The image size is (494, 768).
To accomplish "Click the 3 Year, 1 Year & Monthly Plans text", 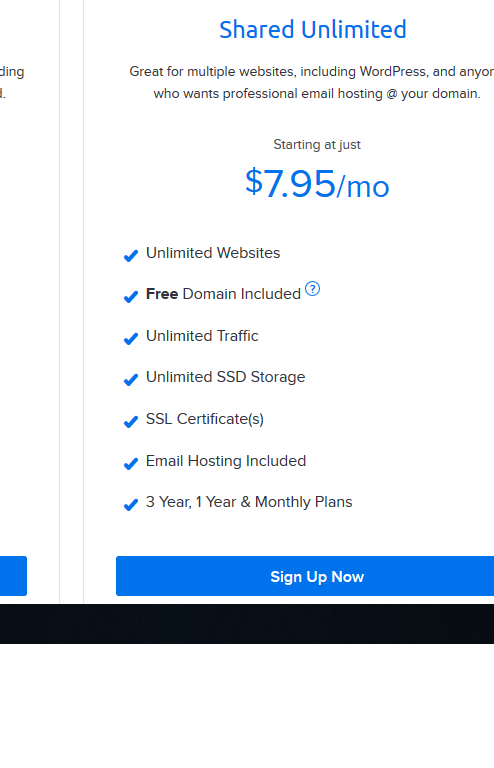I will (249, 502).
